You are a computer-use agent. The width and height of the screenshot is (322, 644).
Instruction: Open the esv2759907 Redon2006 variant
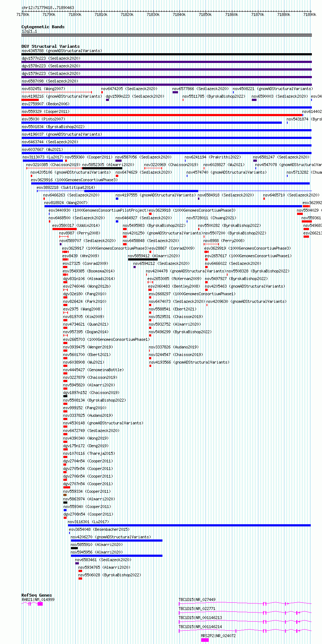[x=45, y=104]
